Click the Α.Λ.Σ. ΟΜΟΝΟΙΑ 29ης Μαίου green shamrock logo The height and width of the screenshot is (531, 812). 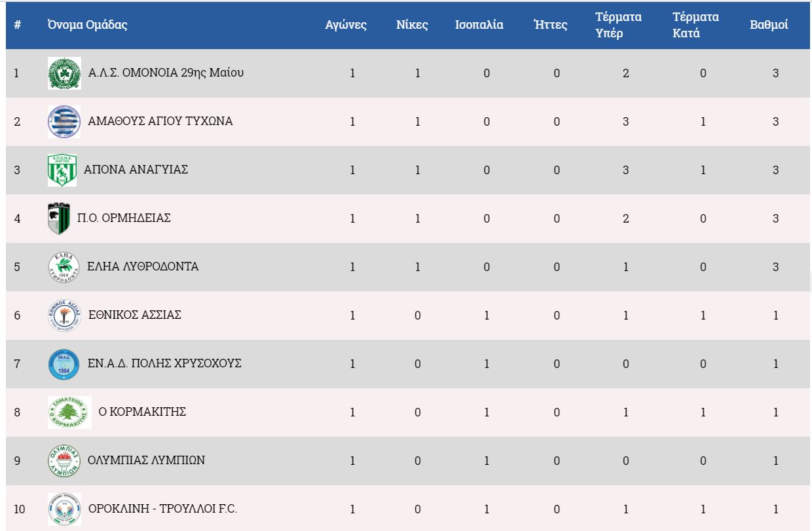pyautogui.click(x=64, y=73)
